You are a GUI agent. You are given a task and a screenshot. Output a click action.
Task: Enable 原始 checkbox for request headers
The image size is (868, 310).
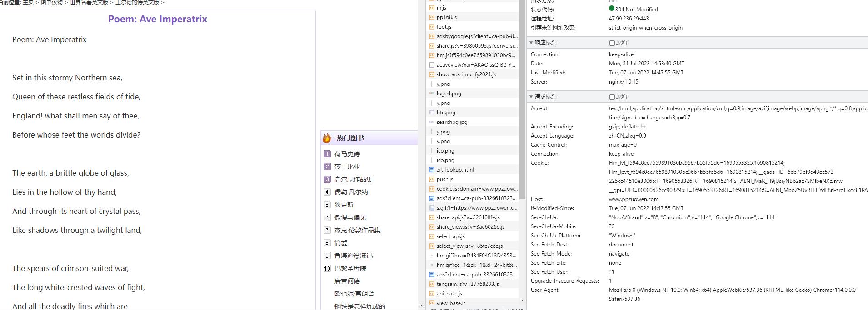coord(612,97)
